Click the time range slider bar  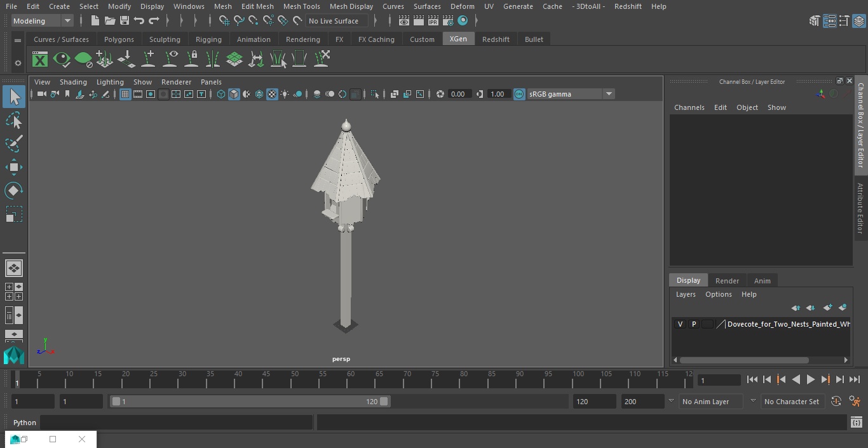pos(250,402)
